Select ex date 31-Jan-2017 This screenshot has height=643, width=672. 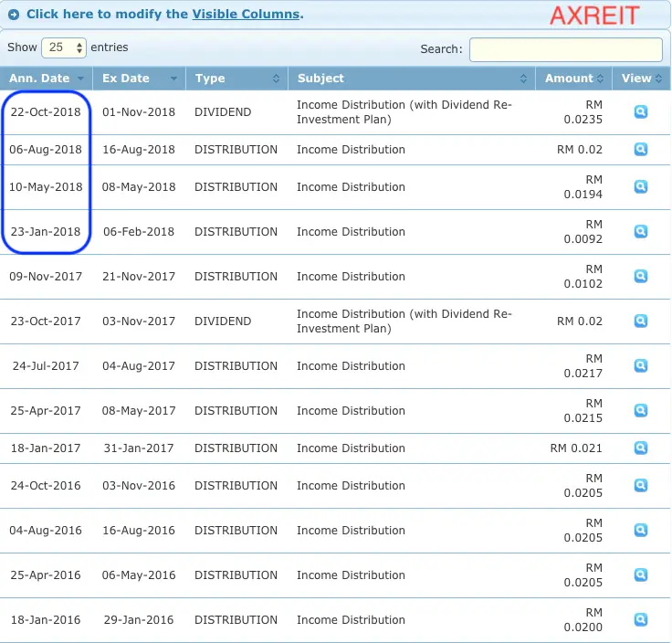coord(139,448)
